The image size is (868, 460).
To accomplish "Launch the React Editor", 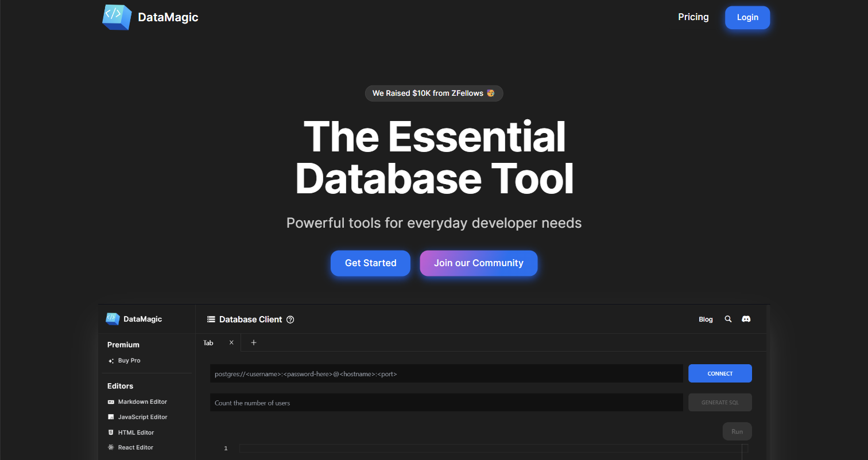I will 110,447.
